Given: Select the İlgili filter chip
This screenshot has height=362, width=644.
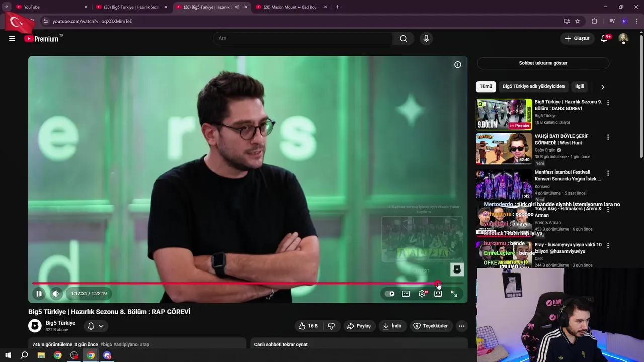Looking at the screenshot, I should click(x=580, y=86).
